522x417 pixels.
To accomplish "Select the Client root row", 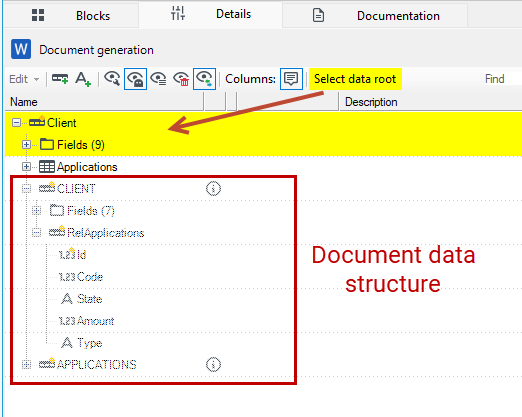I will tap(263, 123).
